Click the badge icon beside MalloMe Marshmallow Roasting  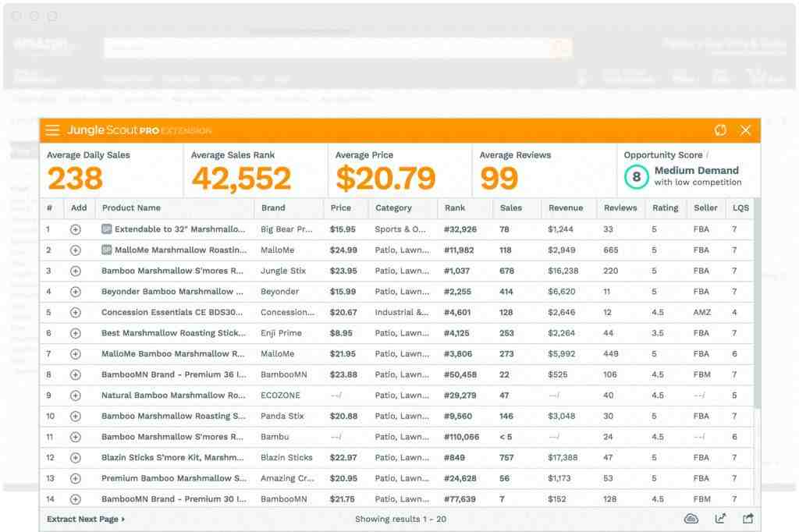pos(106,250)
